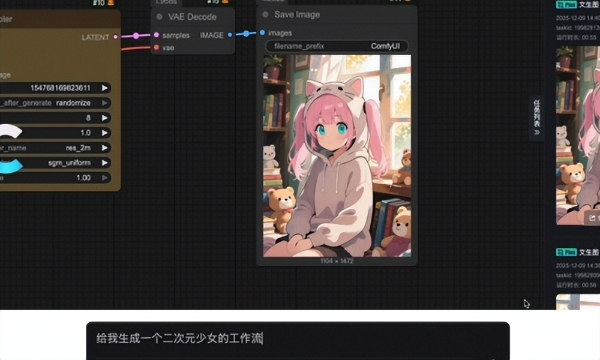The width and height of the screenshot is (600, 360).
Task: Click the res_2m sampler value
Action: click(78, 148)
